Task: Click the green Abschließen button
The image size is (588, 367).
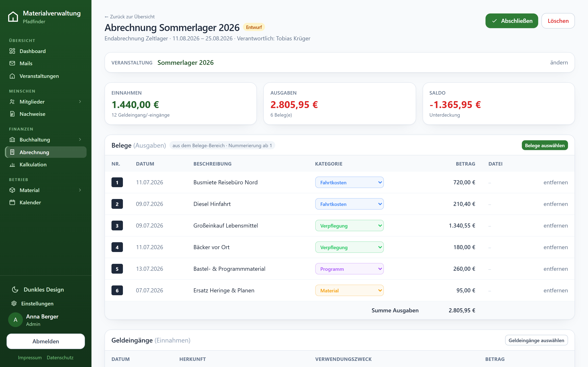Action: [x=511, y=21]
